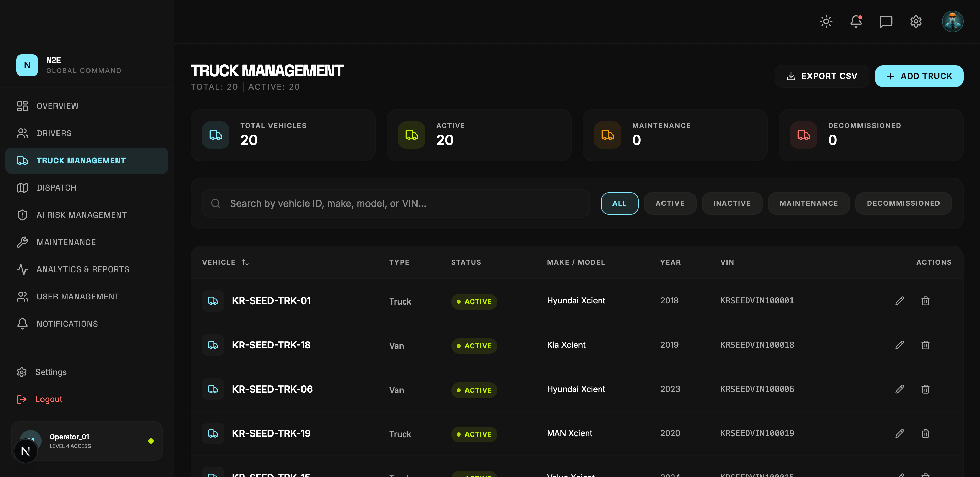Click the Decommissioned stat card truck icon
The image size is (980, 477).
click(x=803, y=135)
